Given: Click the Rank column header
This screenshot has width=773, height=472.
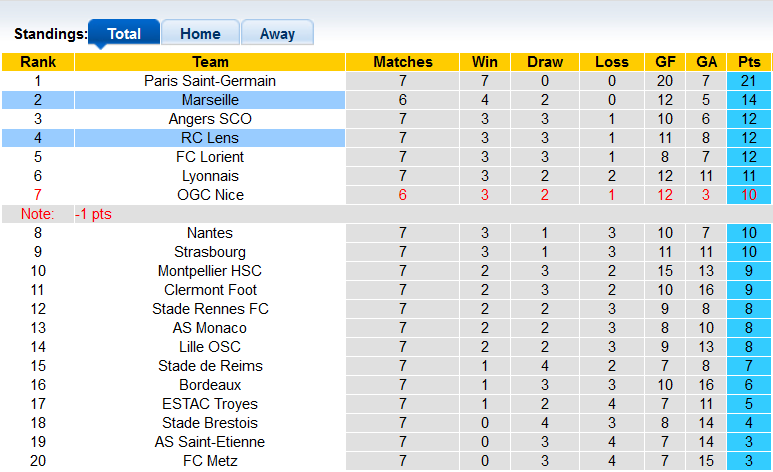Looking at the screenshot, I should (38, 62).
